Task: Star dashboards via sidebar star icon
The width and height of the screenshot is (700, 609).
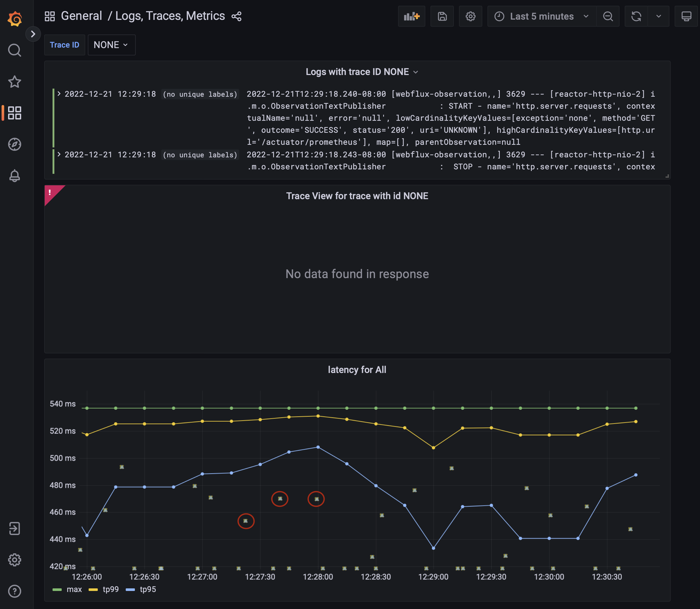Action: click(15, 82)
